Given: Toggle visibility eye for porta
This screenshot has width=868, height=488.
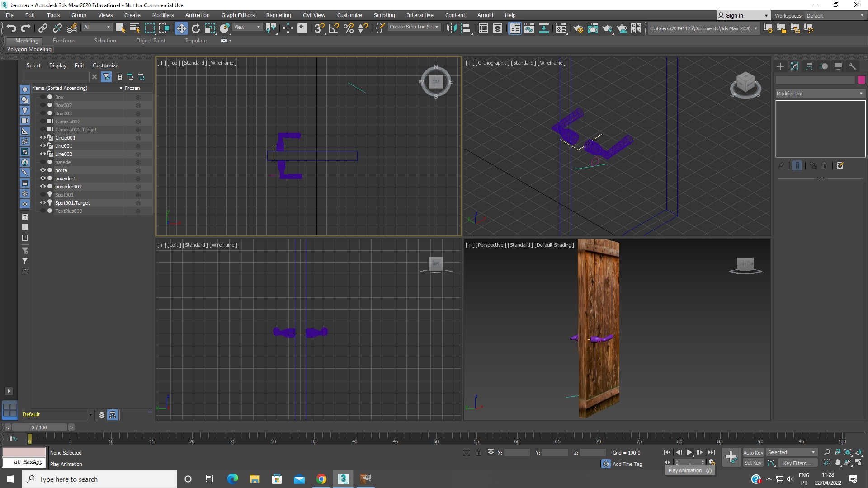Looking at the screenshot, I should pyautogui.click(x=43, y=170).
